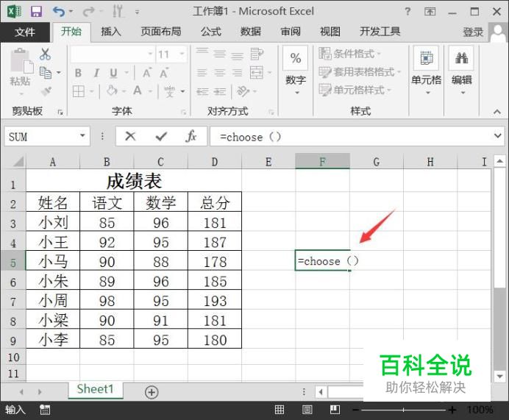Switch to the 开发工具 Developer tab
509x420 pixels.
tap(380, 32)
